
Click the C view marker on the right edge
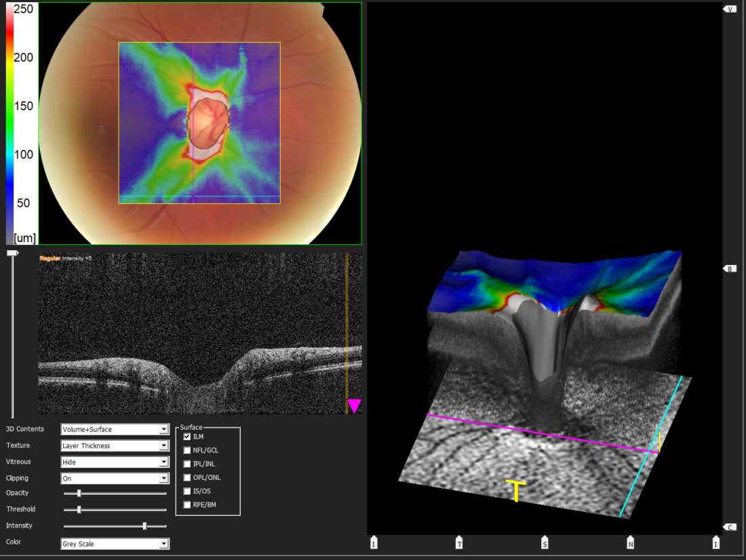(730, 527)
